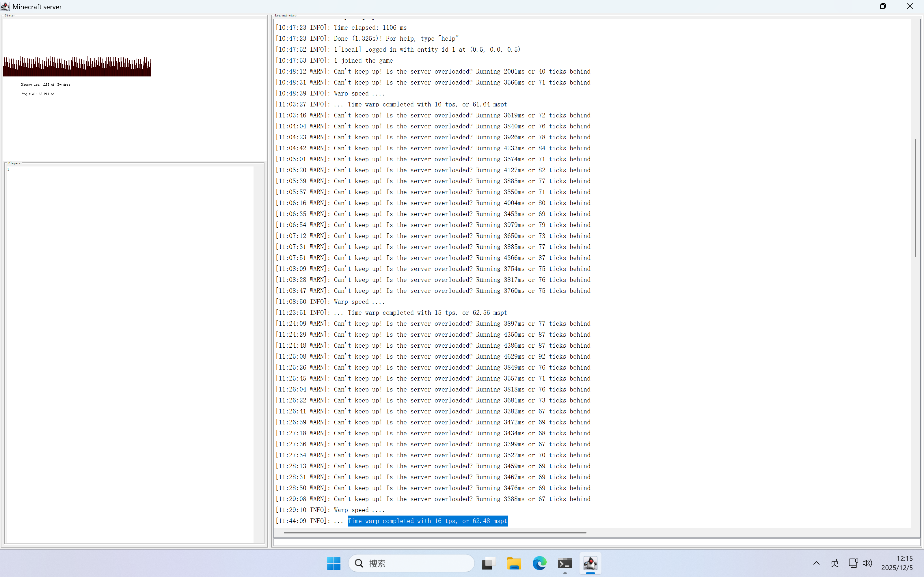Open the Windows Start menu
This screenshot has height=577, width=924.
(x=334, y=563)
